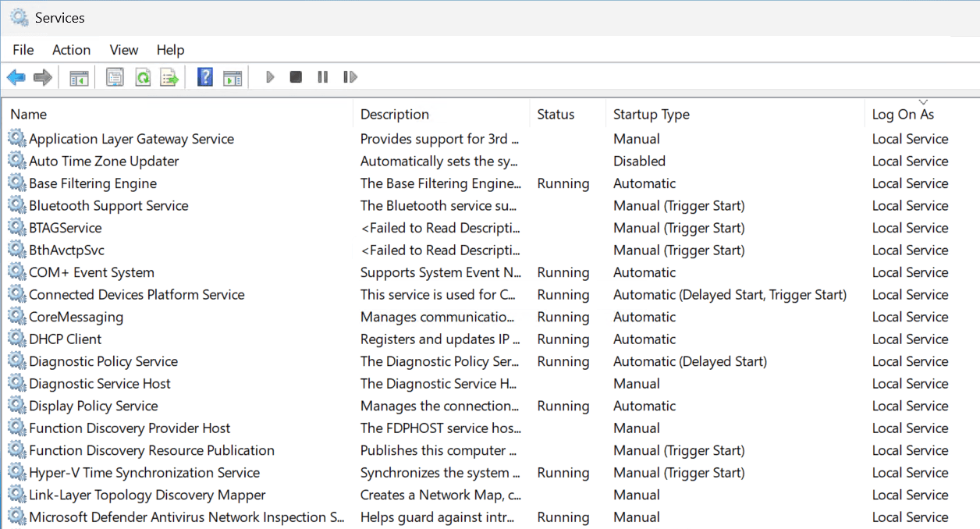Image resolution: width=980 pixels, height=529 pixels.
Task: Click the Back arrow toolbar icon
Action: coord(16,77)
